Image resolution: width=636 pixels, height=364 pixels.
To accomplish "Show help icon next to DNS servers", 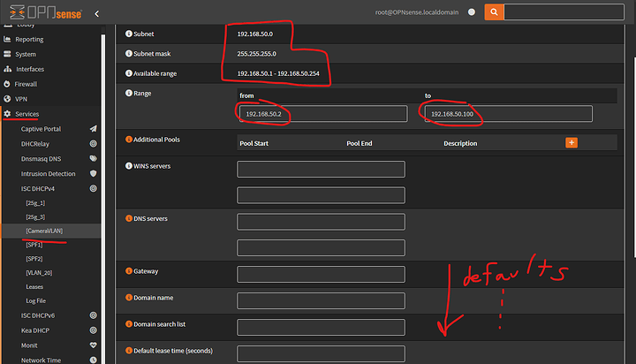I will coord(127,218).
